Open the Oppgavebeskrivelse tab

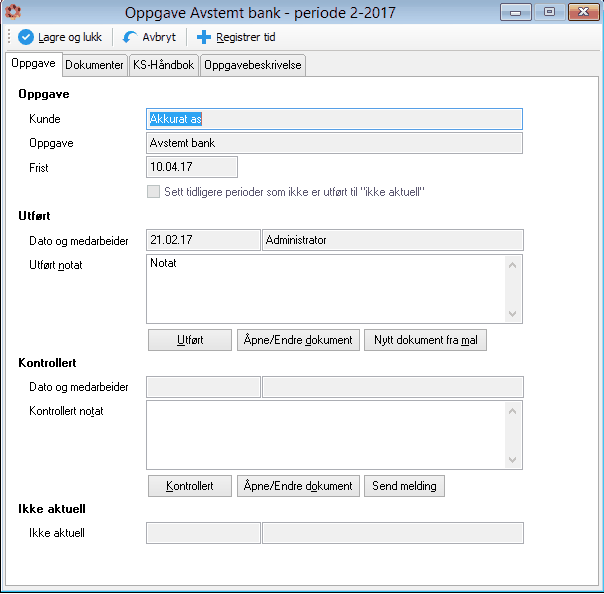[x=253, y=65]
